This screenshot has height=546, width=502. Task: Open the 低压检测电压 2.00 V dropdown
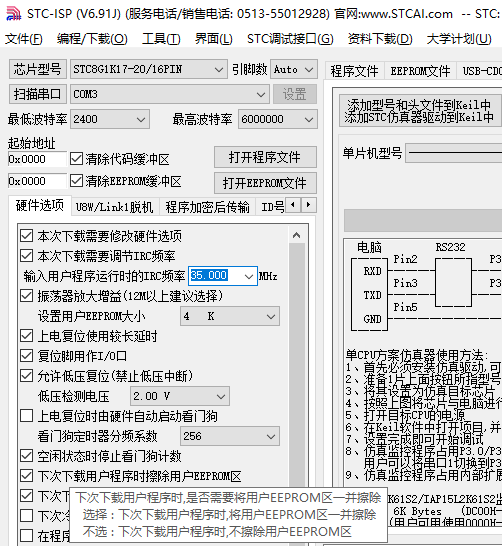tap(180, 396)
